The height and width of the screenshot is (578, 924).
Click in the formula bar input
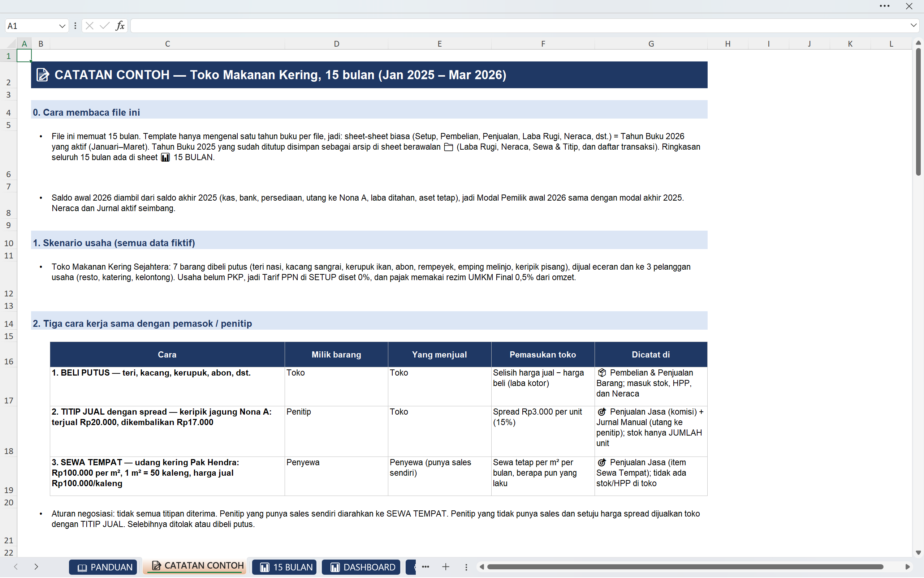(x=519, y=26)
